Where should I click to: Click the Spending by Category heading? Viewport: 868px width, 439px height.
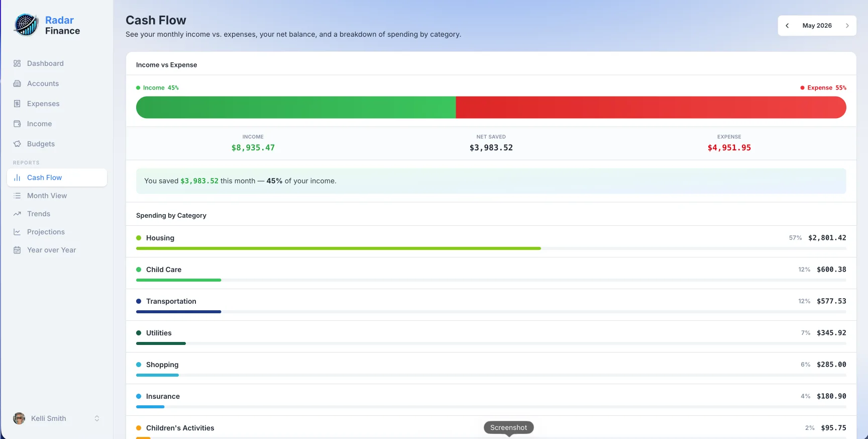pyautogui.click(x=171, y=215)
